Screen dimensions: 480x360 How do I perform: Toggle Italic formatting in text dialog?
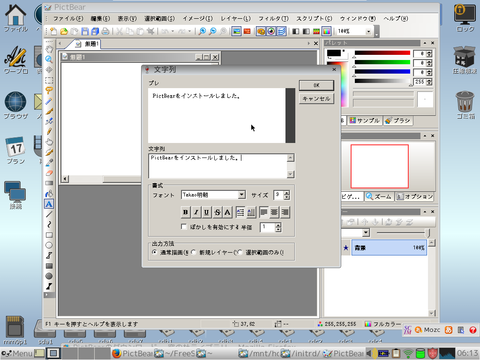[x=196, y=212]
